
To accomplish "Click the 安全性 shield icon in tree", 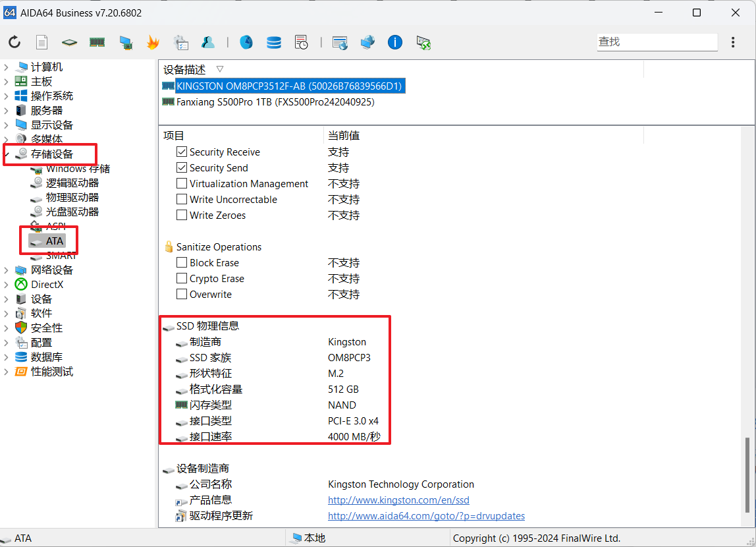I will (21, 328).
